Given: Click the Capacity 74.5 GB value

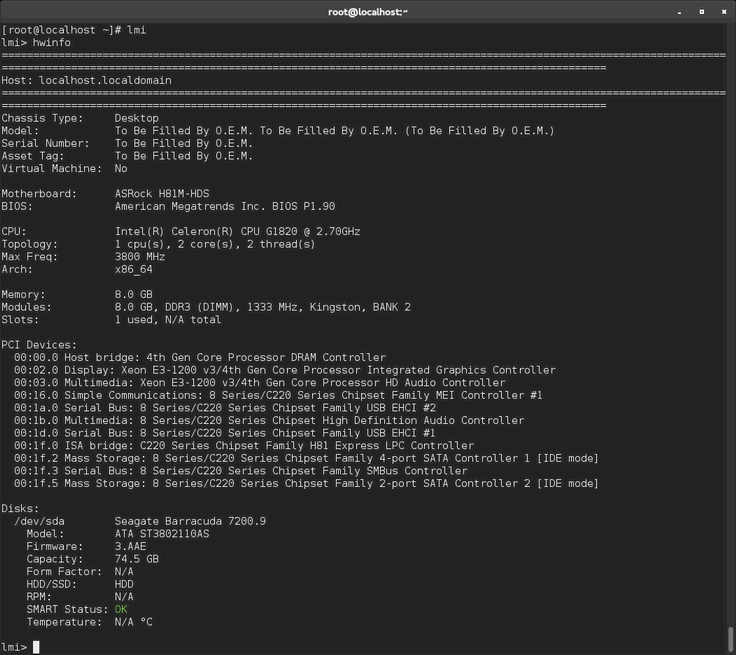Looking at the screenshot, I should tap(137, 559).
